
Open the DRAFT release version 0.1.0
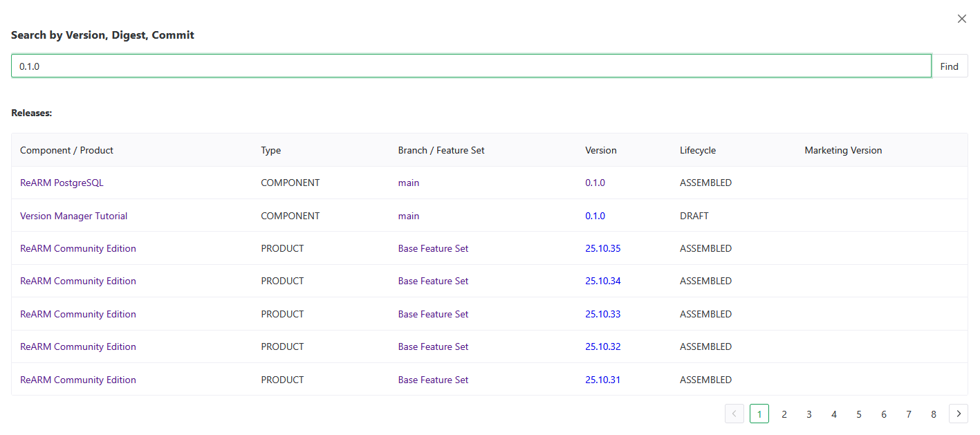(x=595, y=216)
